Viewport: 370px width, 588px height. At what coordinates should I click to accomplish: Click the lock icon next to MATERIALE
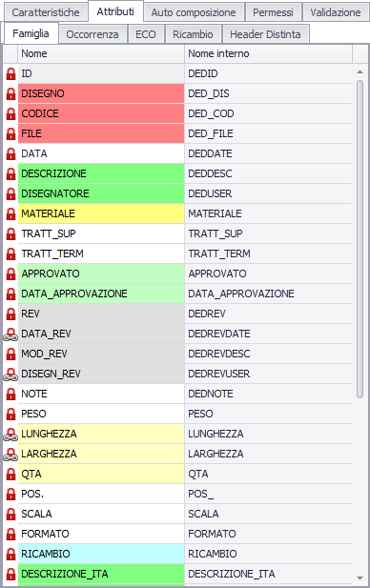(x=10, y=213)
